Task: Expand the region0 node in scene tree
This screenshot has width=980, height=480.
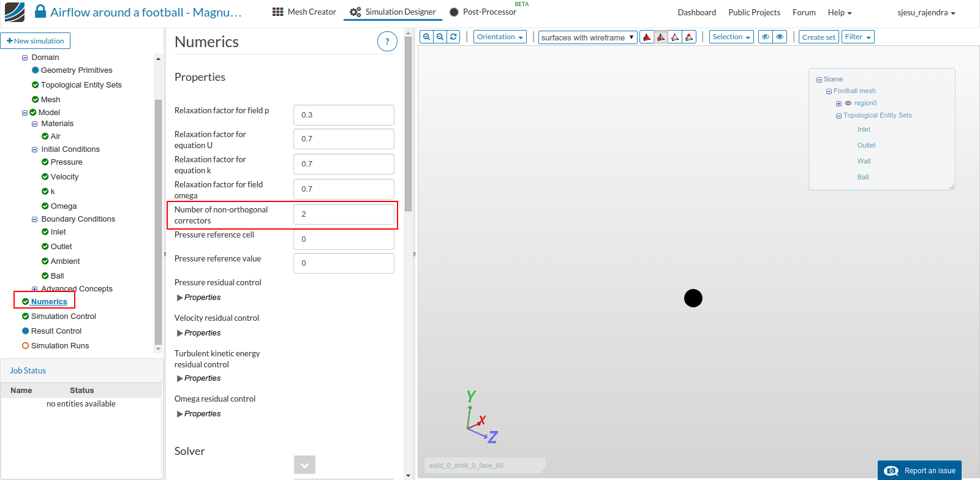Action: click(x=839, y=103)
